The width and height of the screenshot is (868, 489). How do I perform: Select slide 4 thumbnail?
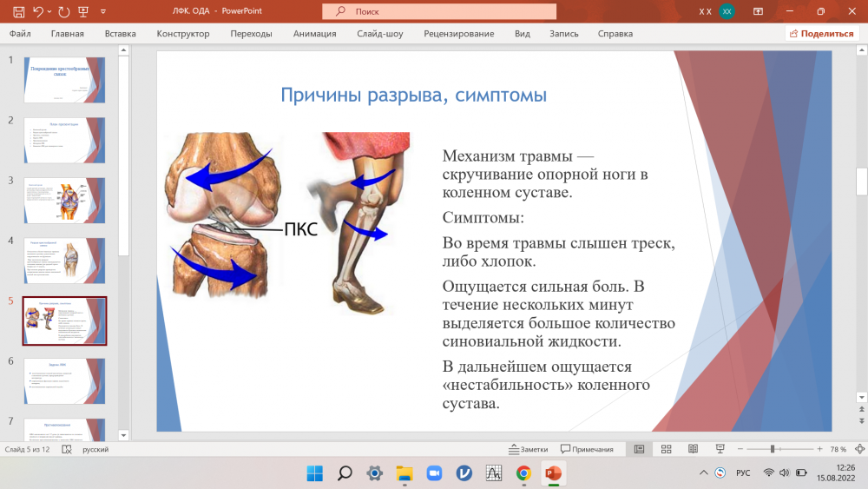(64, 261)
